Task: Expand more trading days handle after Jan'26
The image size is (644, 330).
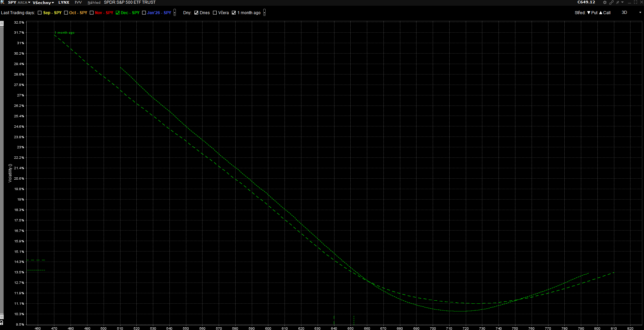Action: pyautogui.click(x=175, y=13)
